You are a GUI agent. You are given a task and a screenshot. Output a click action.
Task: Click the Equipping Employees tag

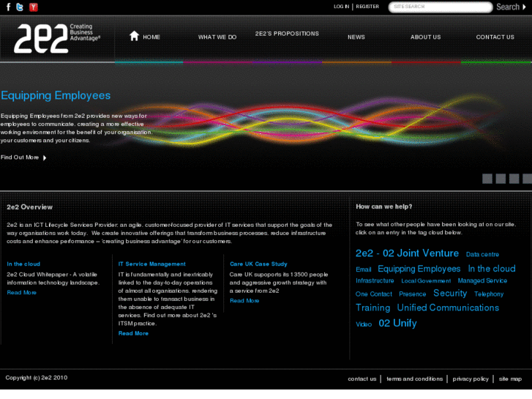coord(419,269)
